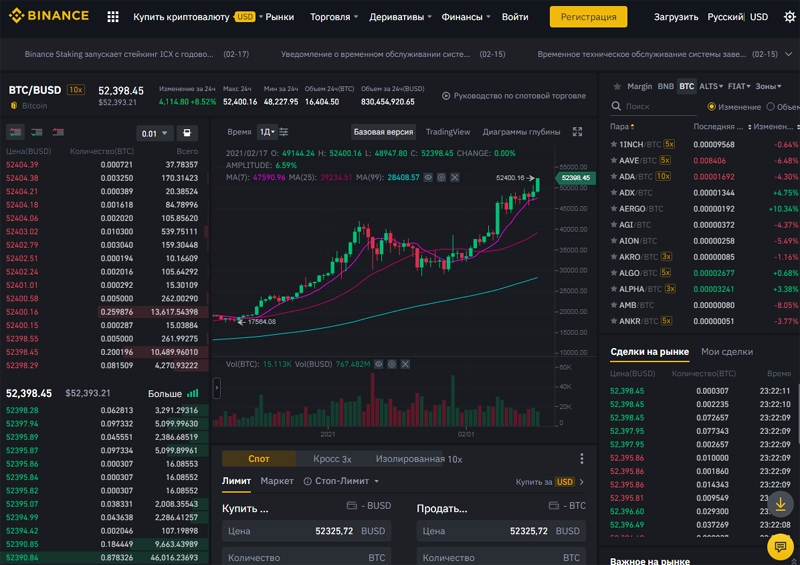Click Больше under the order book

173,394
